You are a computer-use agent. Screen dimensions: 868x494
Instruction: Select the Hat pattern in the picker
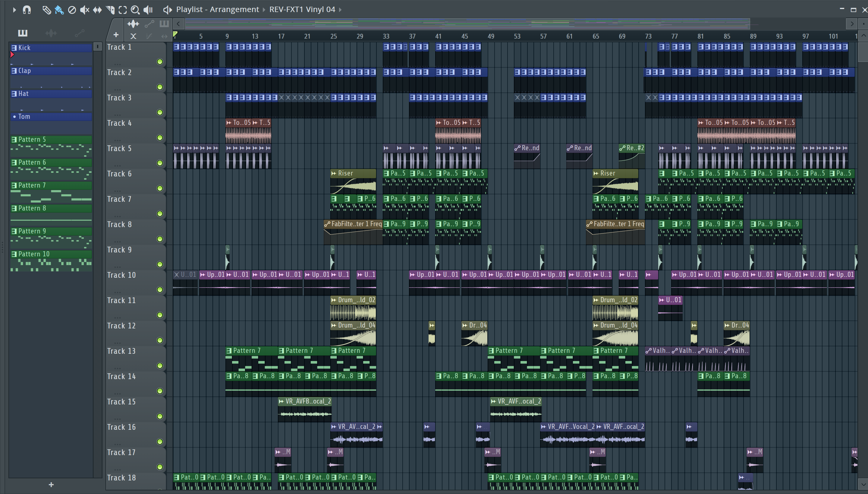51,100
